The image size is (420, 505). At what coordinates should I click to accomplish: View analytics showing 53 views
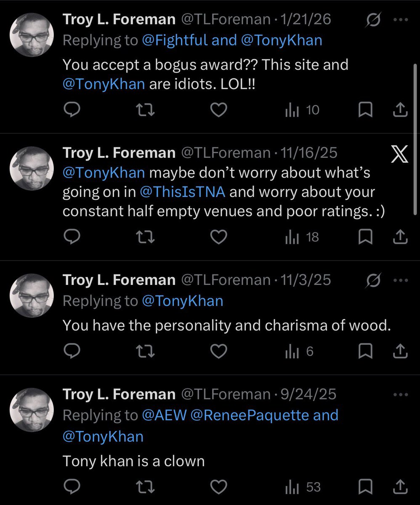coord(303,487)
